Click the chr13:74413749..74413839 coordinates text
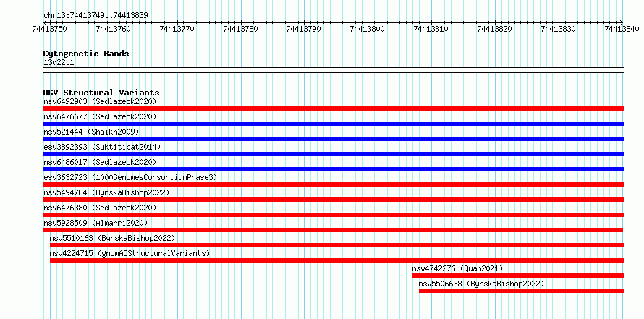644x319 pixels. [x=96, y=16]
